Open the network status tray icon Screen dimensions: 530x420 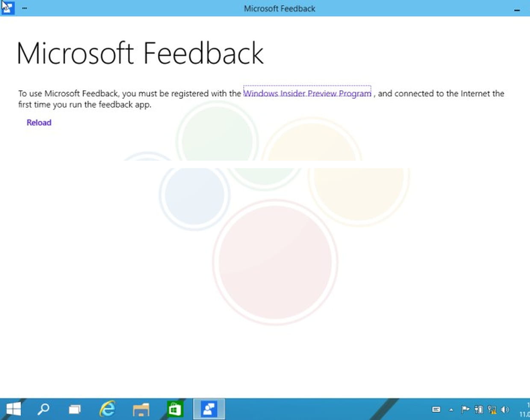pos(492,410)
